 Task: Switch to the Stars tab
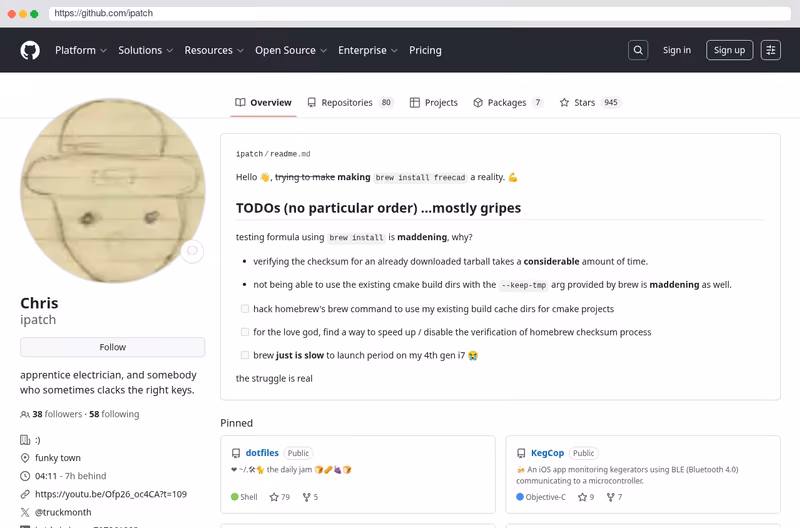tap(589, 103)
